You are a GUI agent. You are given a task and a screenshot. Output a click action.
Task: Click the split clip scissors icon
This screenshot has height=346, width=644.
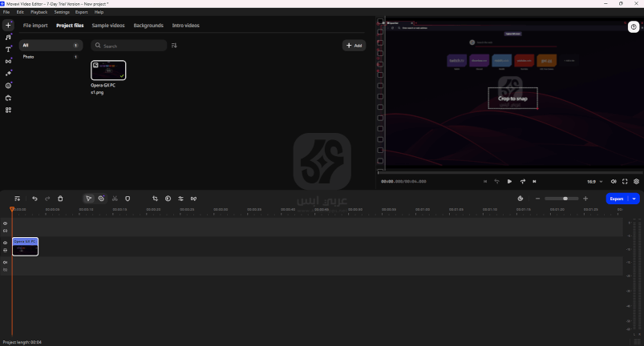pos(115,199)
